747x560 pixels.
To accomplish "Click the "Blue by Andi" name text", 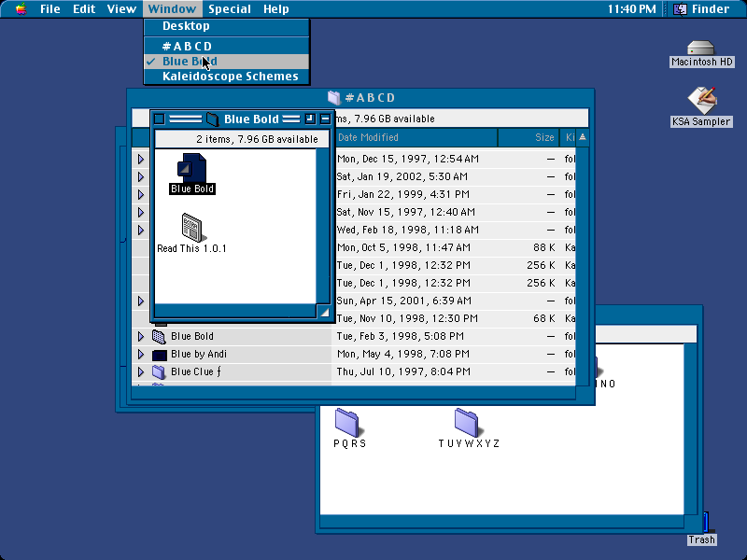I will [199, 354].
